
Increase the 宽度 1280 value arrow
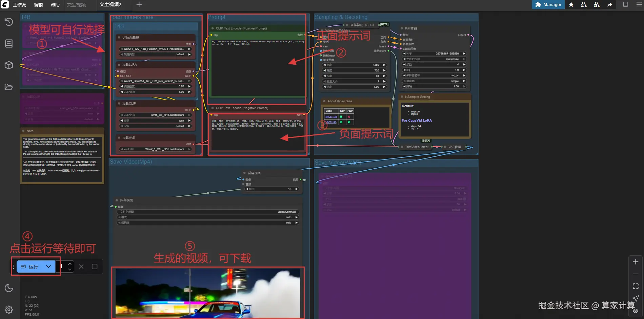384,65
